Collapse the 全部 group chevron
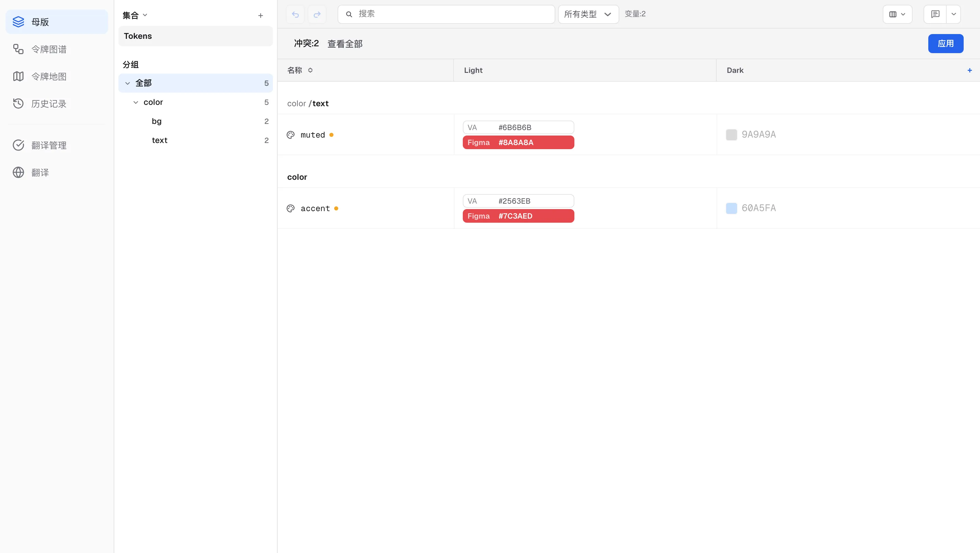Screen dimensions: 980x553 [x=128, y=83]
